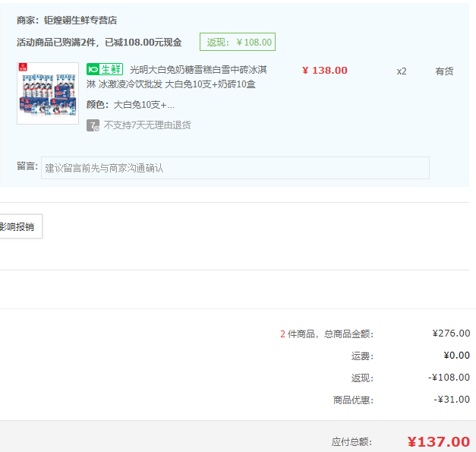Click the quantity label x2
Screen dimensions: 476x452
pos(402,71)
